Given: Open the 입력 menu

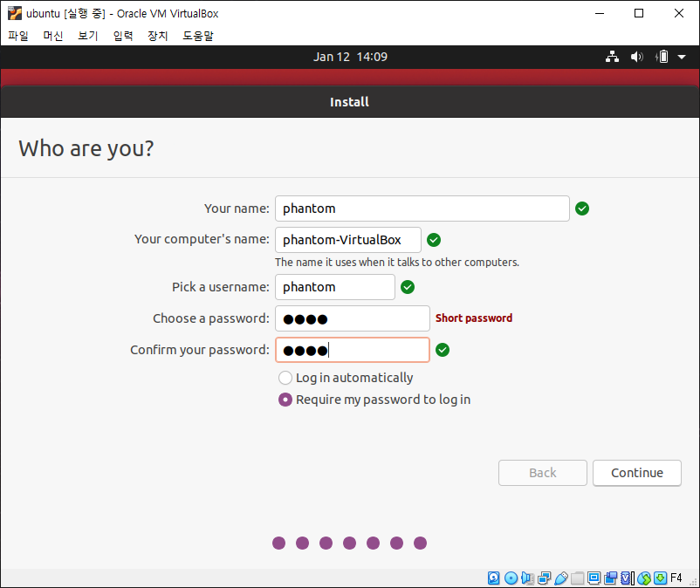Looking at the screenshot, I should click(123, 36).
